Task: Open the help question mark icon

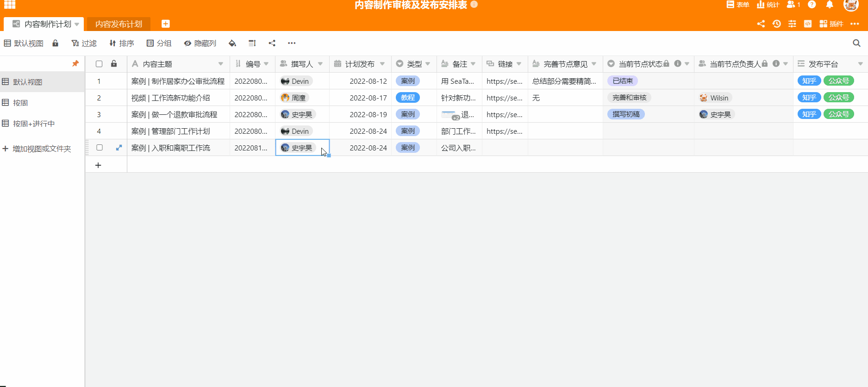Action: [812, 5]
